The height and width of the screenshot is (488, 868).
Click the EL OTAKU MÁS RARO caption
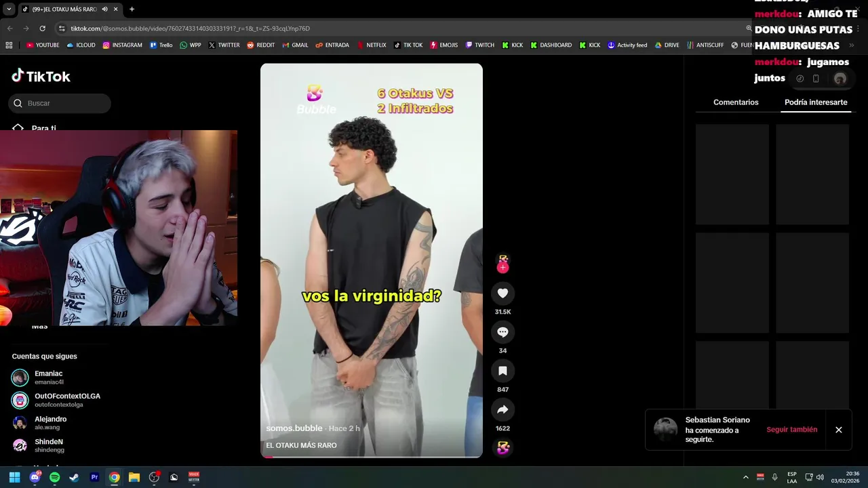coord(301,445)
